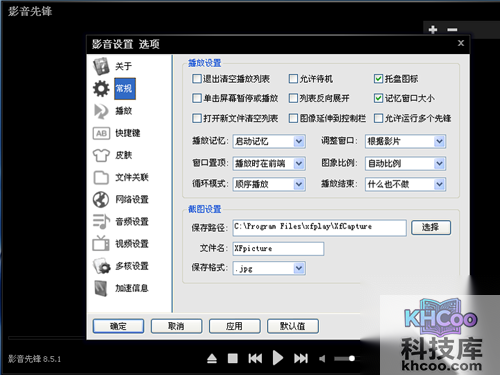This screenshot has height=375, width=500.
Task: Select the 关于 settings category
Action: point(124,66)
